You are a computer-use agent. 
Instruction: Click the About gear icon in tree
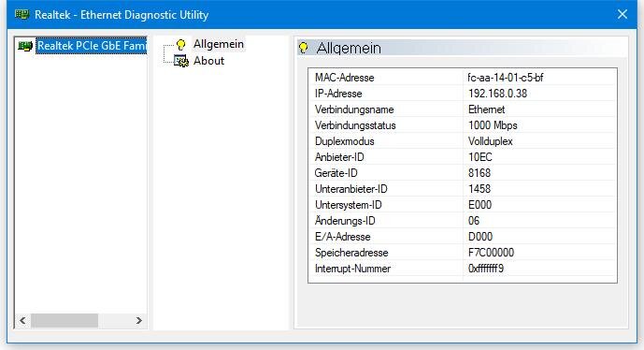pyautogui.click(x=181, y=61)
